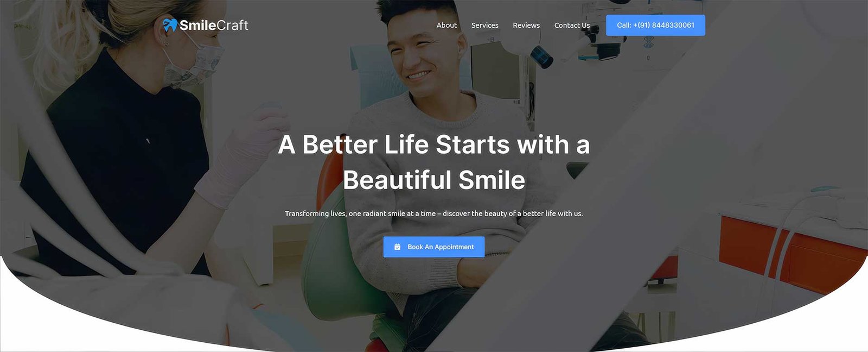Image resolution: width=868 pixels, height=352 pixels.
Task: Click the SmileCraft brand name text
Action: [214, 25]
